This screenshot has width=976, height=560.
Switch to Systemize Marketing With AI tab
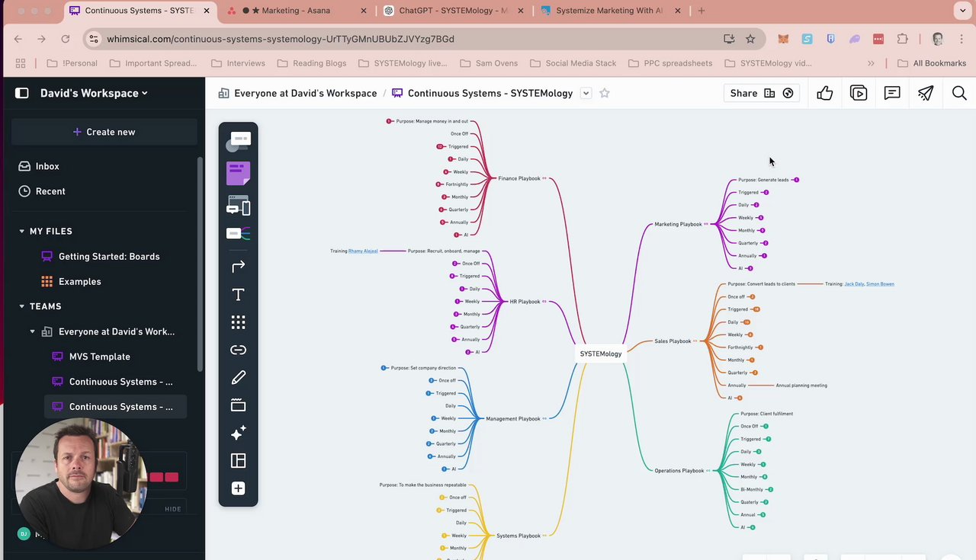(610, 11)
